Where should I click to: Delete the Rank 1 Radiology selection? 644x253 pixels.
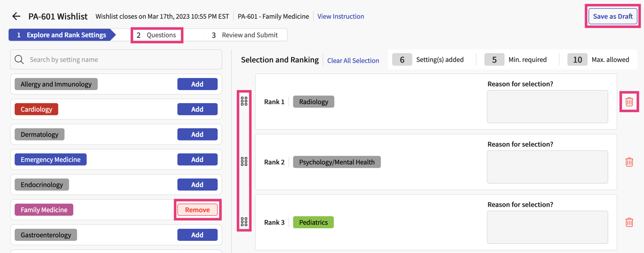click(x=629, y=102)
